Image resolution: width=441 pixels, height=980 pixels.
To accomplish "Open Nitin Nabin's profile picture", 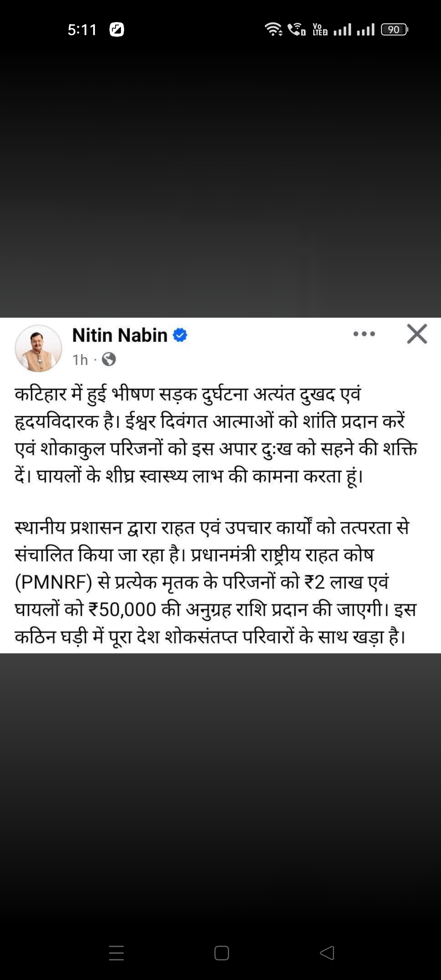I will tap(38, 348).
